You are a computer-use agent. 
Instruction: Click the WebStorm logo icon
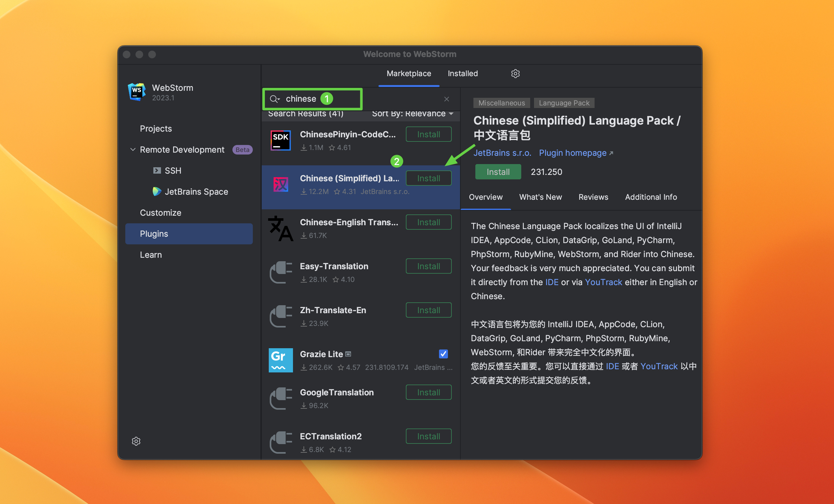(137, 92)
